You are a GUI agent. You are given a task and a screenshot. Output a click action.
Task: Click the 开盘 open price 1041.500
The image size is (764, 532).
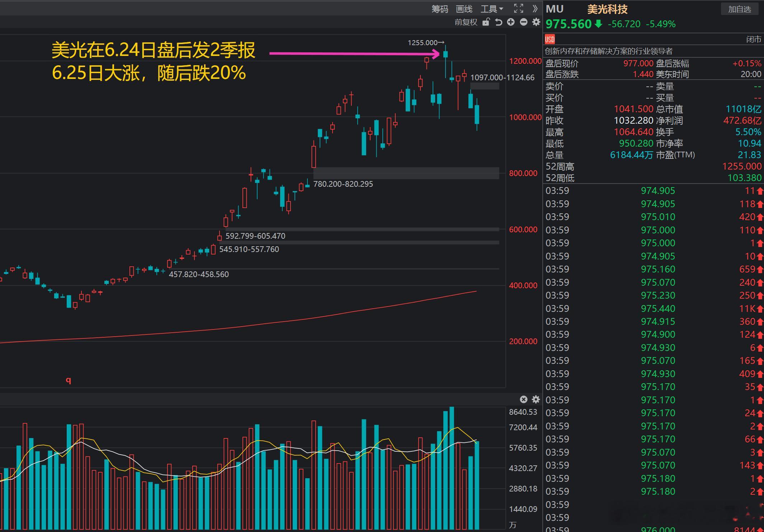[x=633, y=109]
